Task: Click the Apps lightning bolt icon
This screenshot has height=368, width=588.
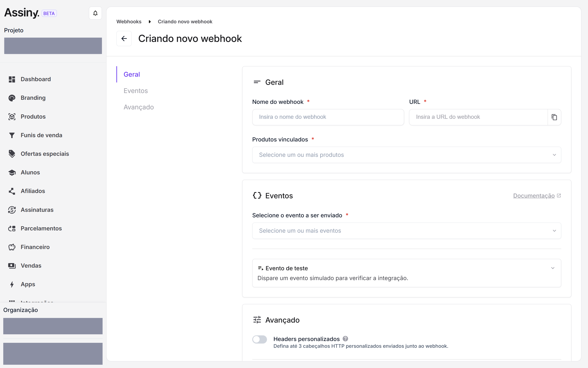Action: tap(12, 284)
